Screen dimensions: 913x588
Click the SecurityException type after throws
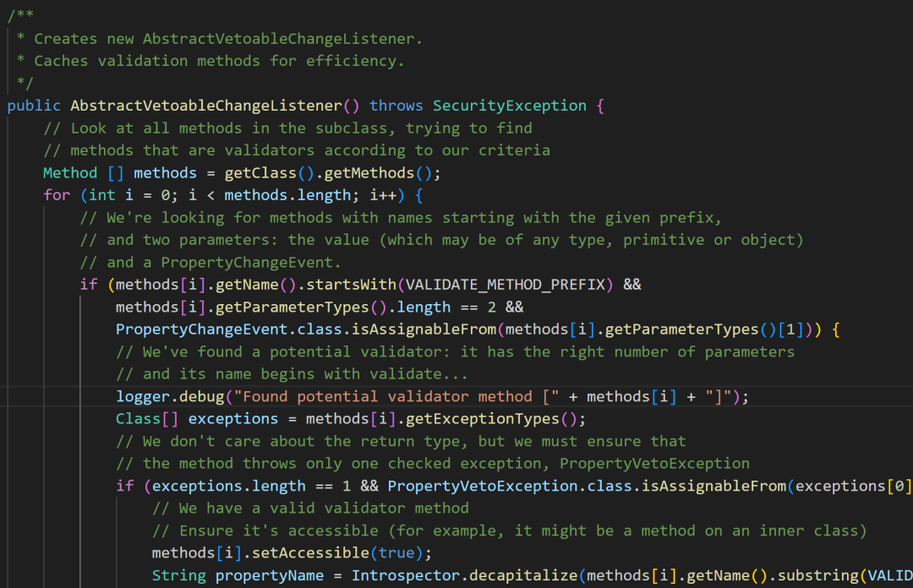click(x=510, y=106)
